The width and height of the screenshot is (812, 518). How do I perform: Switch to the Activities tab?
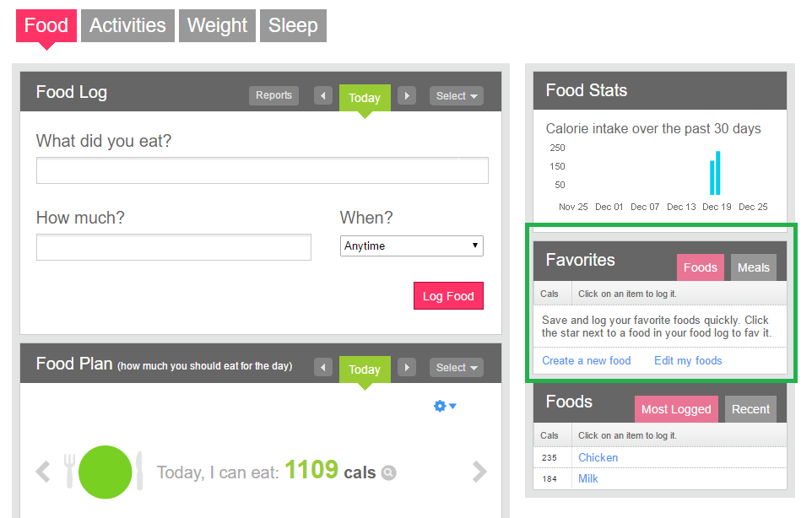pyautogui.click(x=127, y=25)
